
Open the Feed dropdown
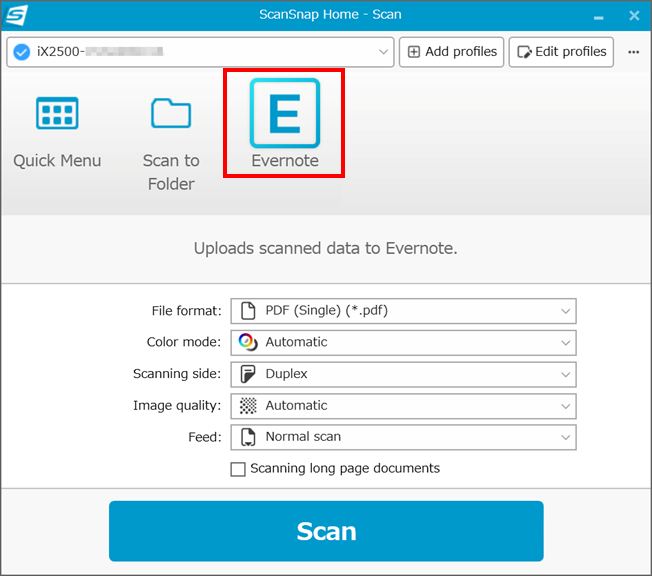(403, 437)
